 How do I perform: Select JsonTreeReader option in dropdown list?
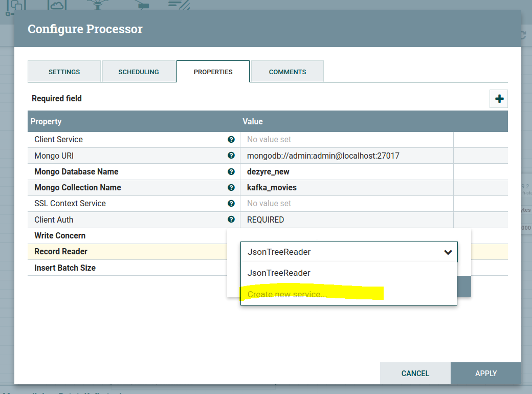[x=279, y=273]
